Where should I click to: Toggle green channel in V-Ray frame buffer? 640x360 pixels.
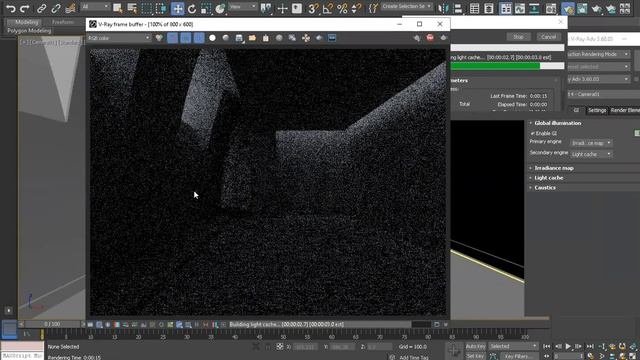pyautogui.click(x=185, y=38)
